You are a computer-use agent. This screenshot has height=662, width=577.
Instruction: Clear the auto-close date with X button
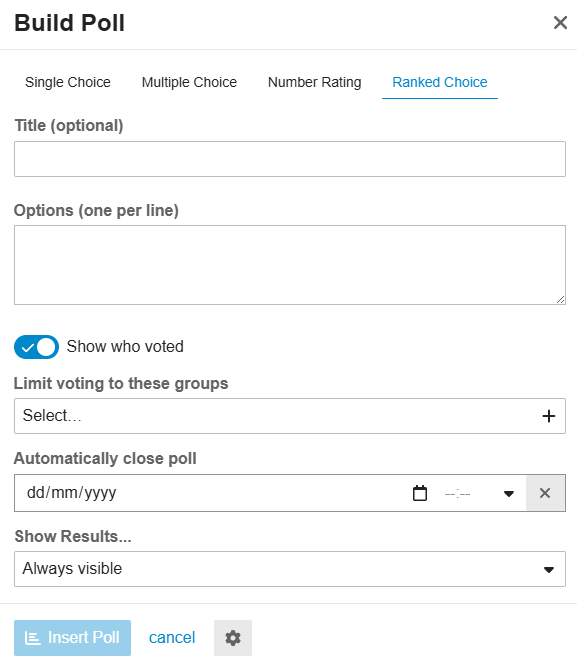[545, 493]
